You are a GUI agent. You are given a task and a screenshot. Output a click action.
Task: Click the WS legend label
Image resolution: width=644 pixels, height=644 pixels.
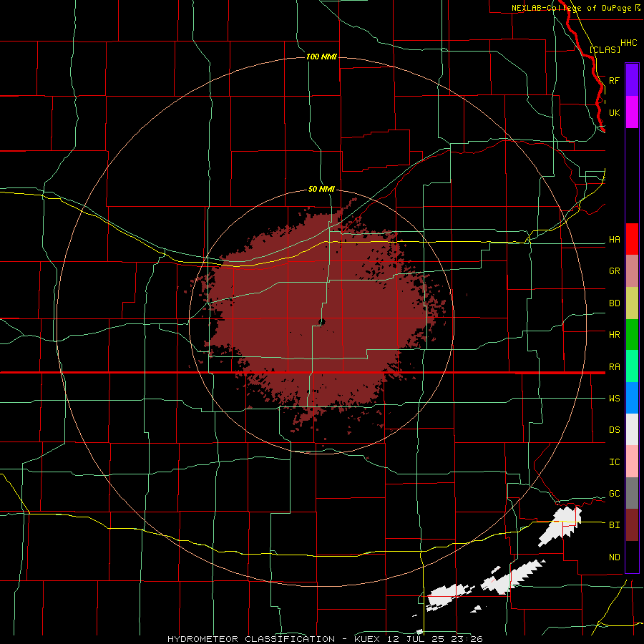click(x=614, y=399)
